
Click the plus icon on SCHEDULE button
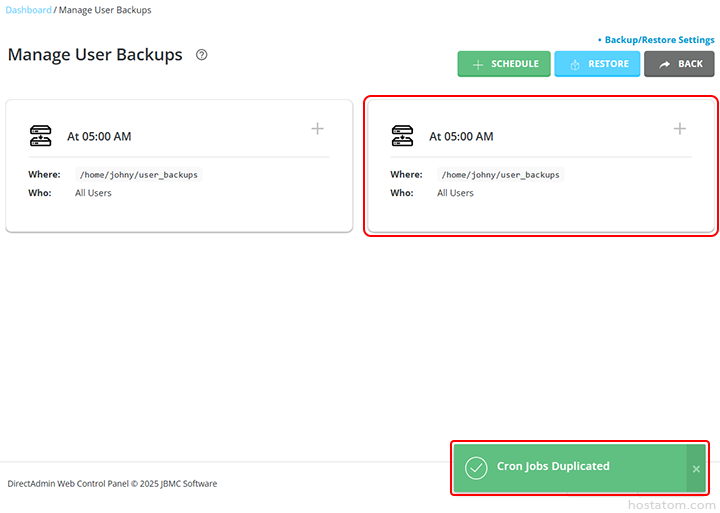(477, 64)
